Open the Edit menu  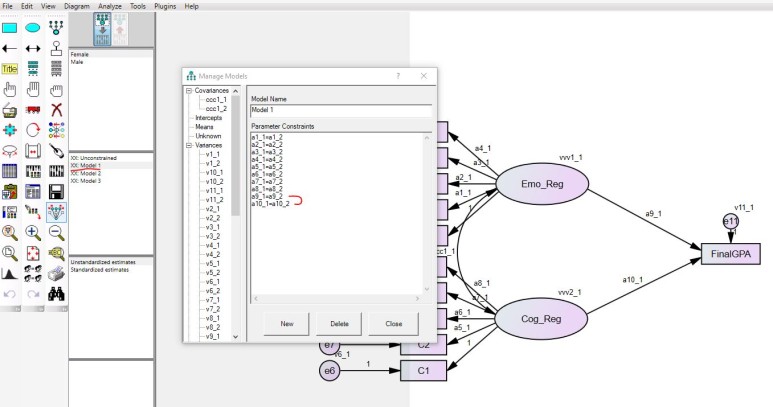pos(27,6)
